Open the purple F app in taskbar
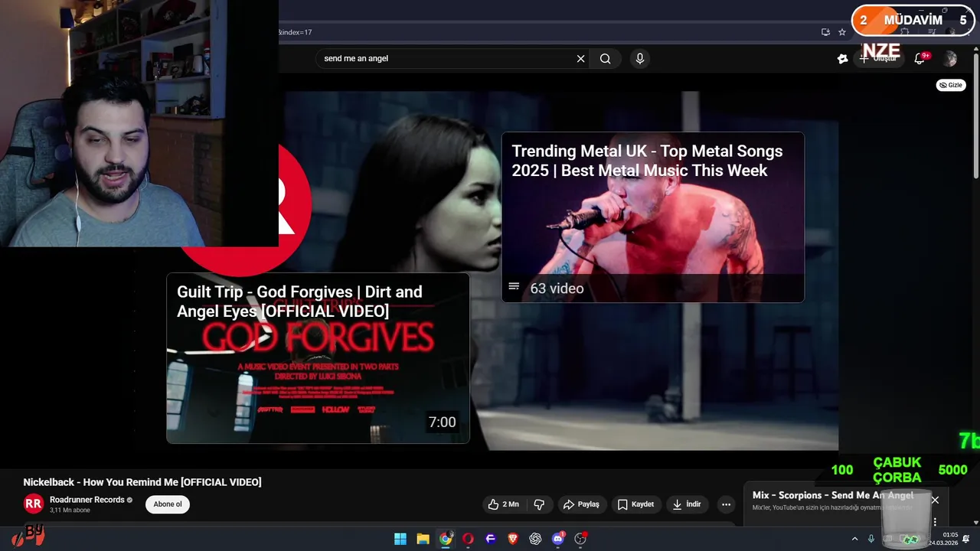This screenshot has height=551, width=980. tap(491, 539)
